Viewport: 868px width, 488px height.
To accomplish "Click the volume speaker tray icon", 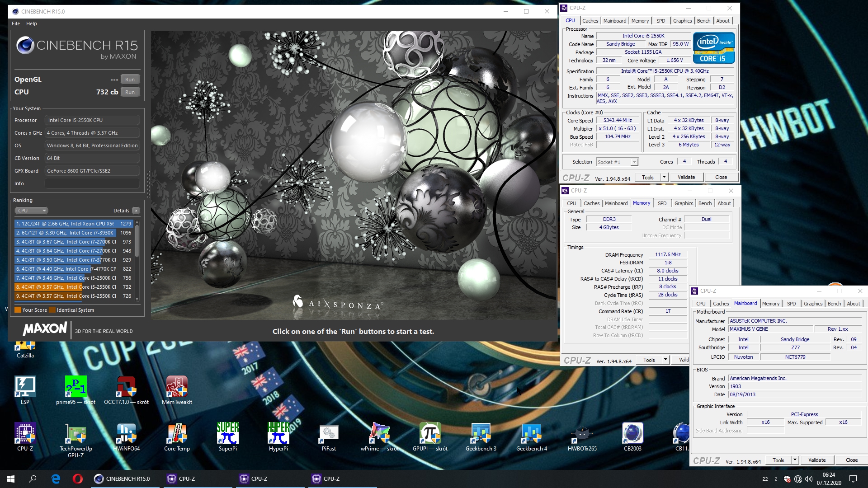I will 809,479.
